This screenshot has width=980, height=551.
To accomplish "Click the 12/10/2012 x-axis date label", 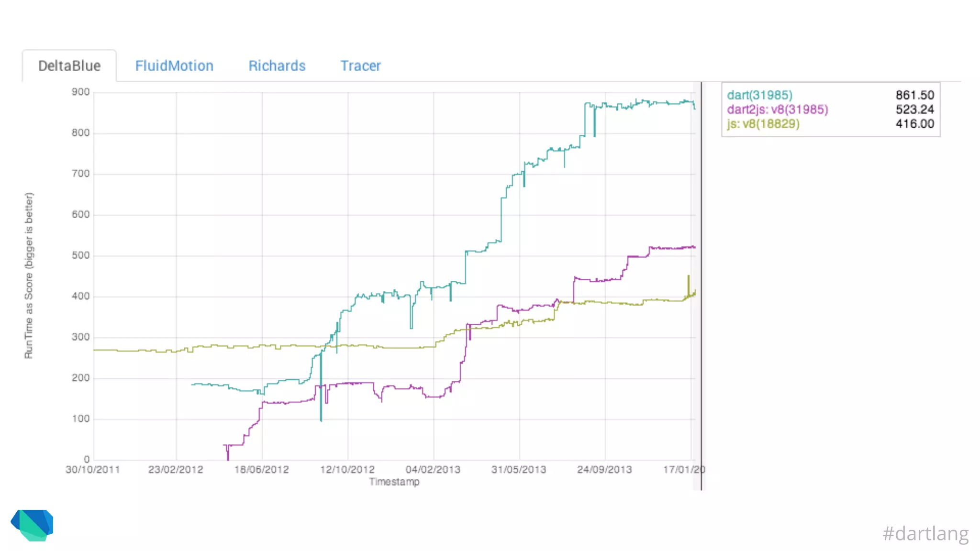I will [347, 470].
